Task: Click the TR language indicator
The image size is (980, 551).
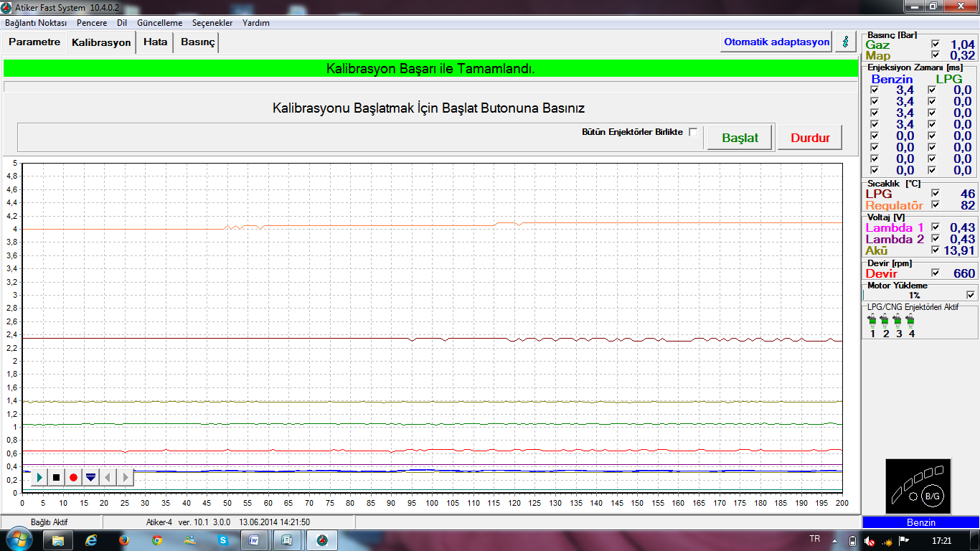Action: point(814,538)
